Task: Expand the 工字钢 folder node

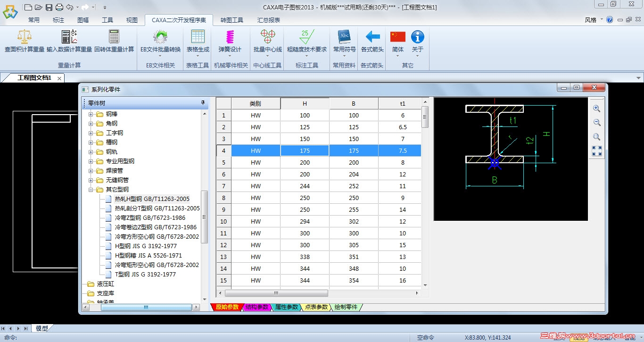Action: 91,133
